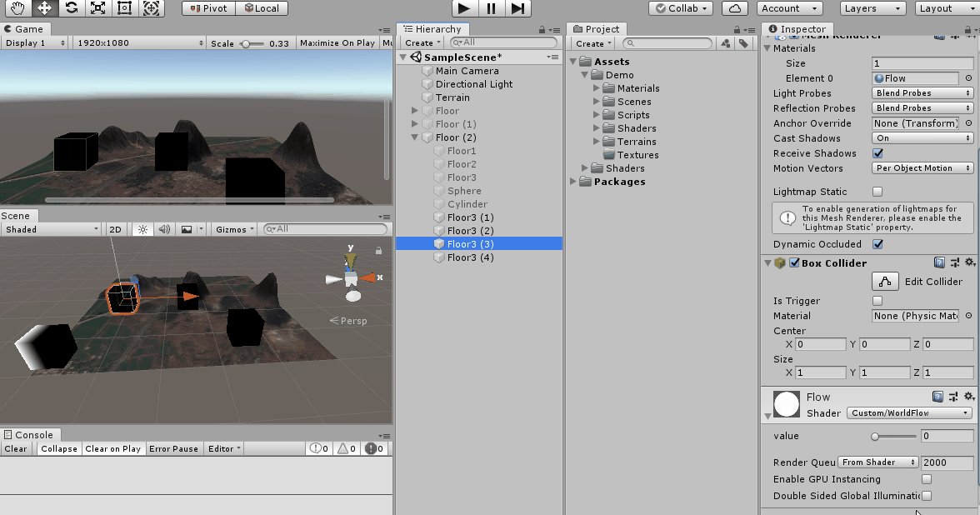The height and width of the screenshot is (515, 980).
Task: Click the scene gizmo lock icon
Action: click(x=378, y=250)
